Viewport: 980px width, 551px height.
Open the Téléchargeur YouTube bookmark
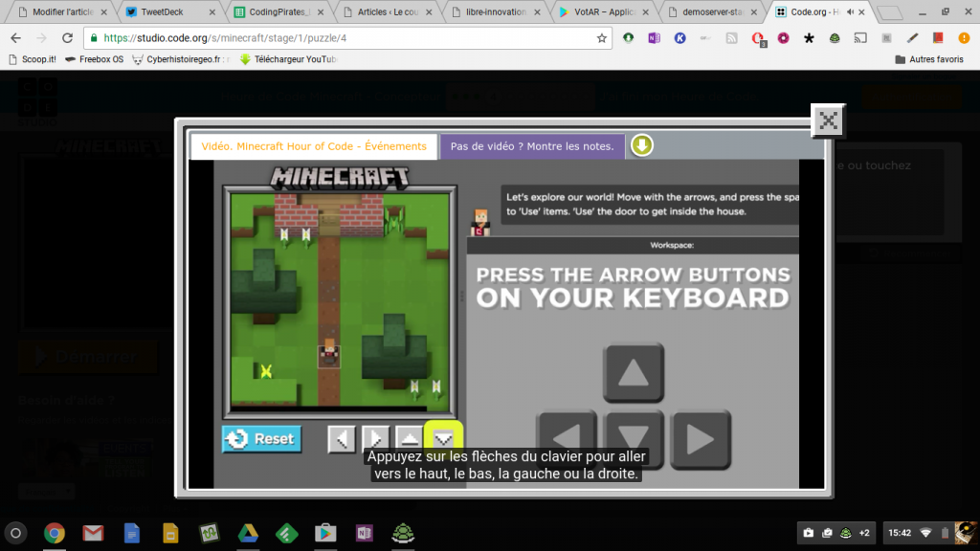292,58
